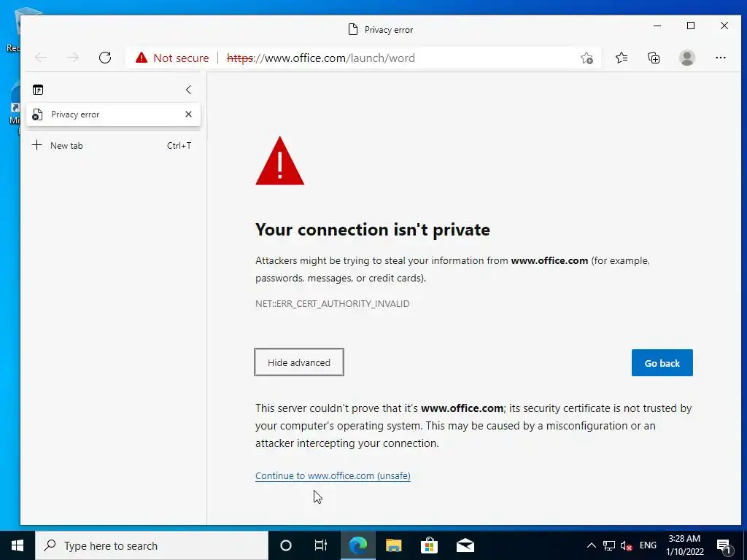Open the Favorites list icon
The height and width of the screenshot is (560, 747).
622,58
